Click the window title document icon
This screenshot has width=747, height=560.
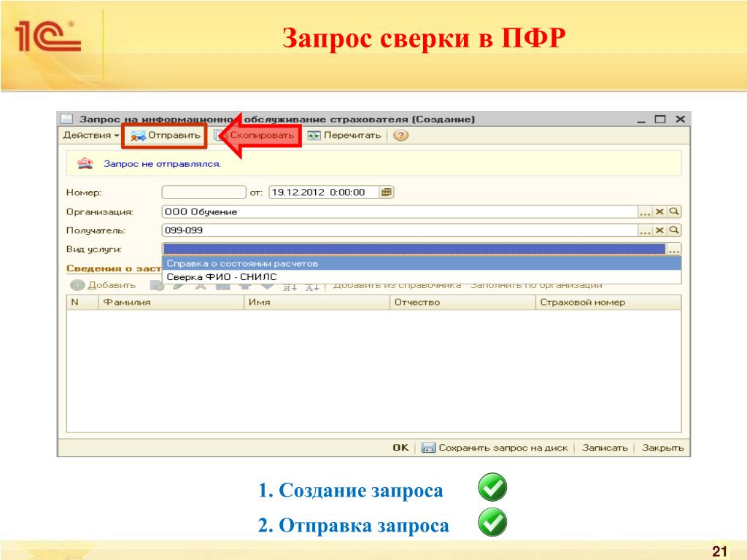(67, 119)
